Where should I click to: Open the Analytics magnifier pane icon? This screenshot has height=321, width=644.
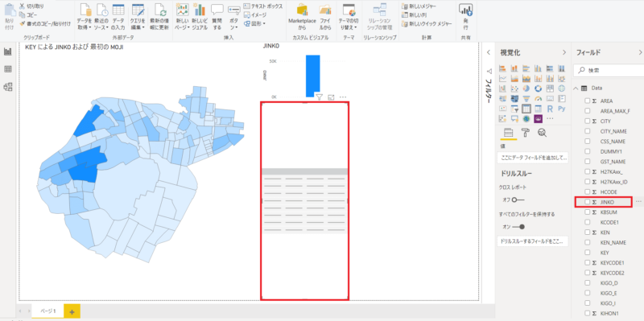(x=542, y=133)
